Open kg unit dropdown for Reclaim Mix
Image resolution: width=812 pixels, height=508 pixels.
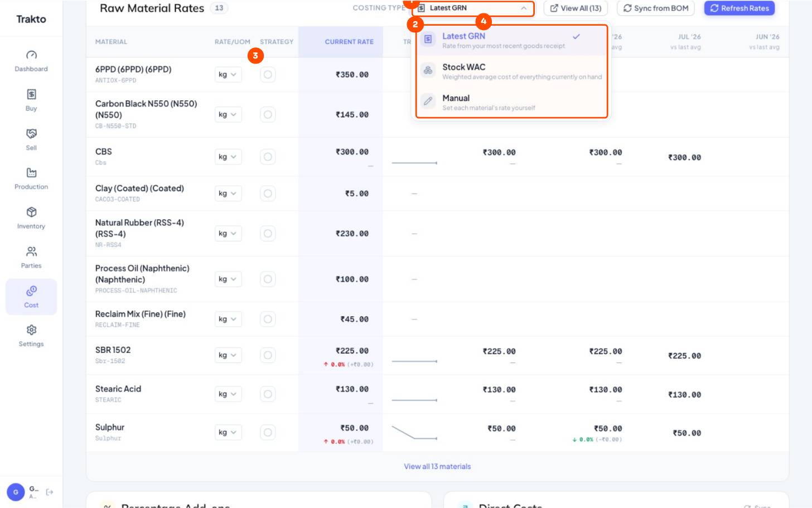point(228,319)
